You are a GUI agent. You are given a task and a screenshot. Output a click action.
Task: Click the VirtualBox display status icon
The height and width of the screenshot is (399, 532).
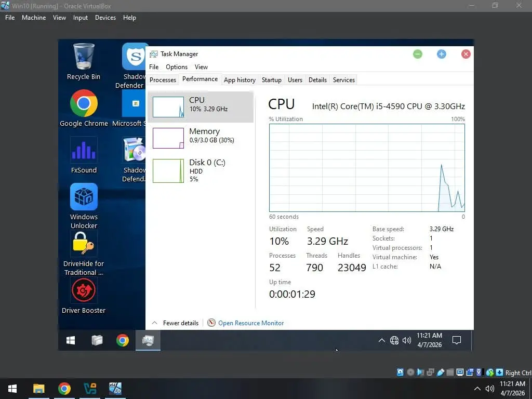click(x=460, y=372)
